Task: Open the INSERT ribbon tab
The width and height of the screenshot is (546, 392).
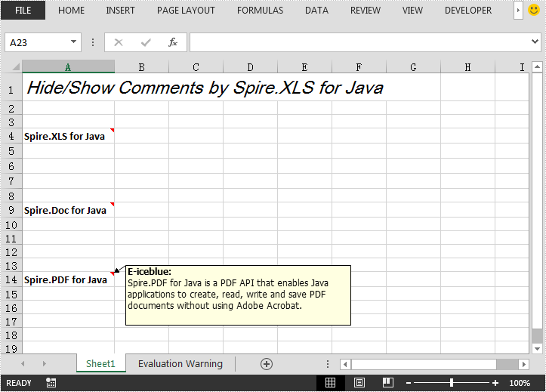Action: (x=120, y=11)
